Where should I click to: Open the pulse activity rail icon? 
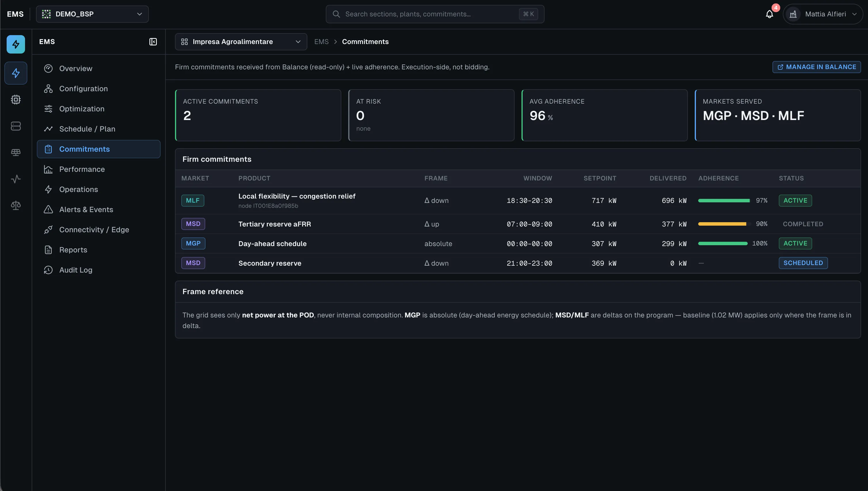tap(16, 179)
